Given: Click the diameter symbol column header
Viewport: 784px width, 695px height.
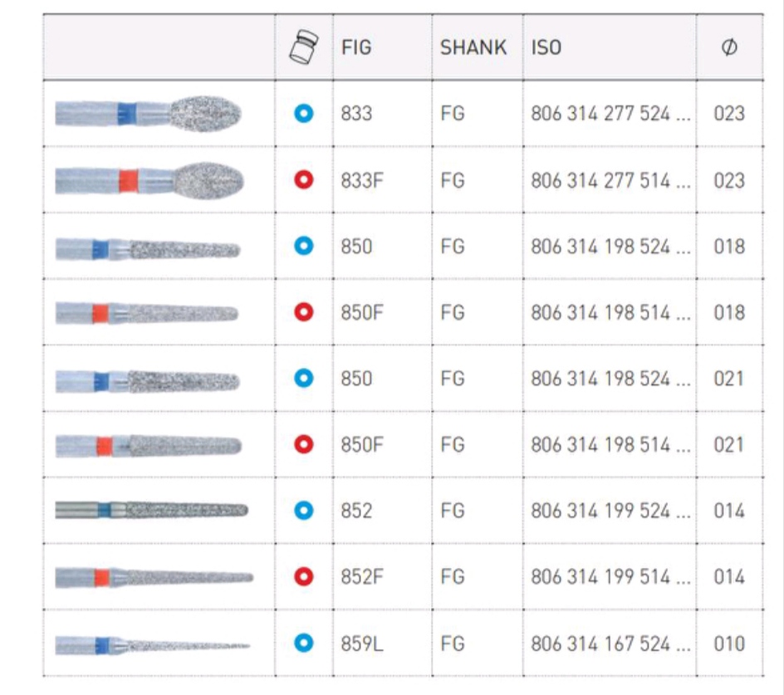Looking at the screenshot, I should 728,47.
